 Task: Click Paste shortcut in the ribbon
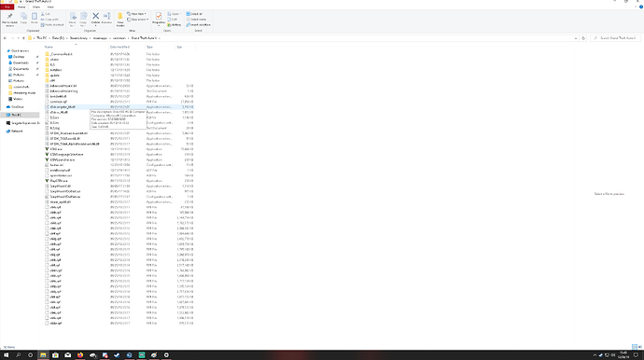pos(52,24)
